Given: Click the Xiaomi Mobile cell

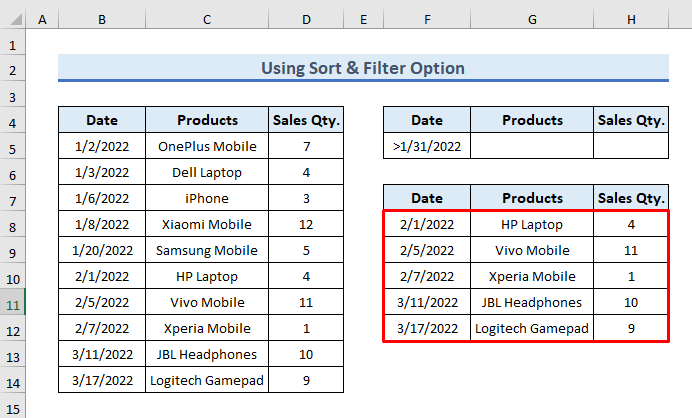Looking at the screenshot, I should click(207, 224).
